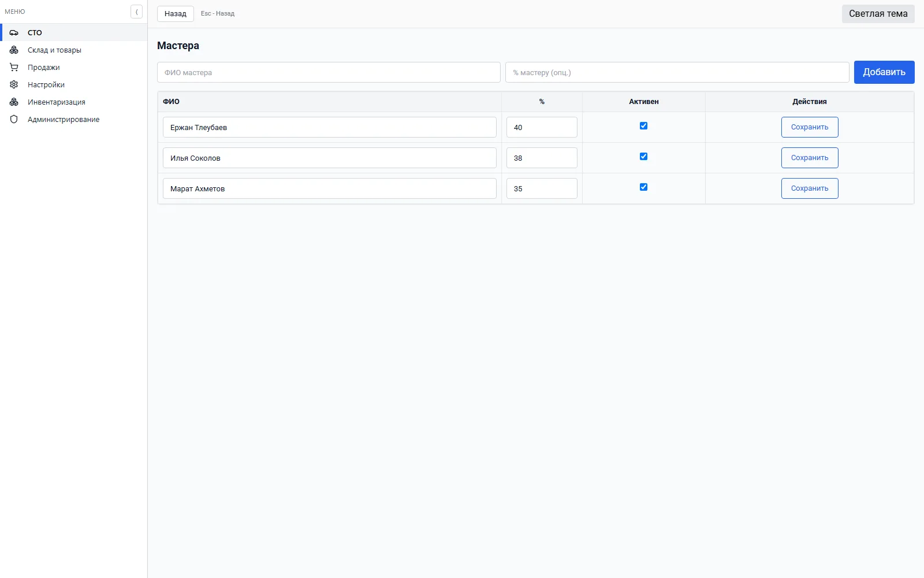Viewport: 924px width, 578px height.
Task: Click the boxes icon beside Склад и товары
Action: [14, 50]
